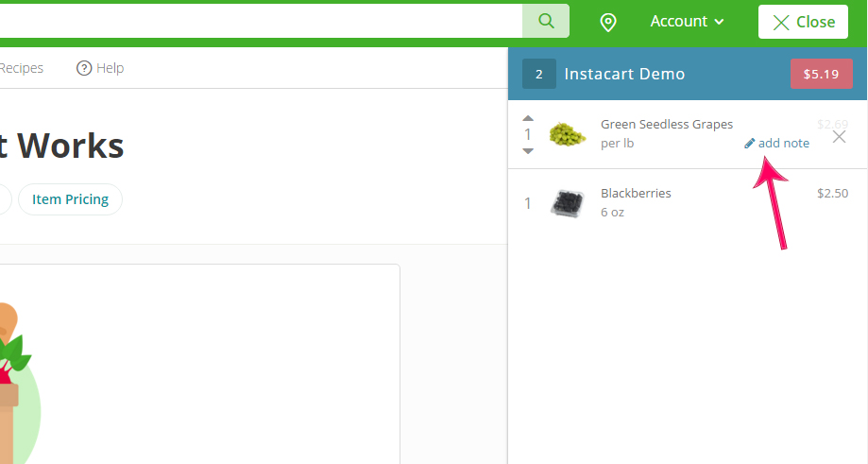Focus the search input field
Image resolution: width=868 pixels, height=464 pixels.
[261, 21]
